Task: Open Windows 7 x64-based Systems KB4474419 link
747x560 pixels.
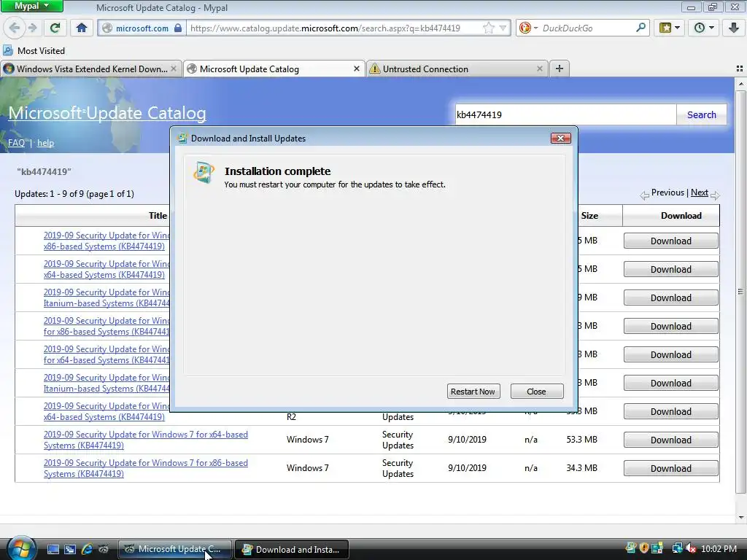Action: (x=145, y=440)
